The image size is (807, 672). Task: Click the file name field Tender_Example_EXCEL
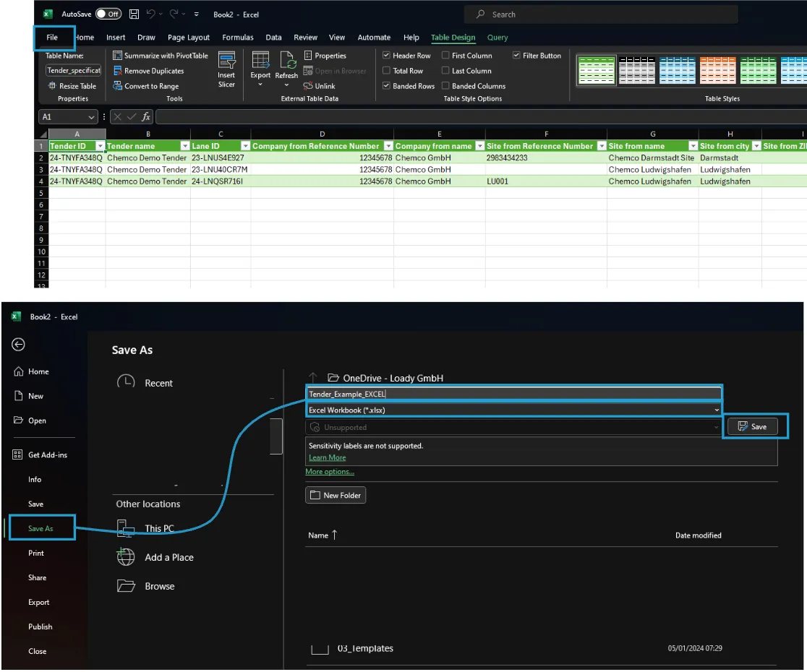point(514,395)
